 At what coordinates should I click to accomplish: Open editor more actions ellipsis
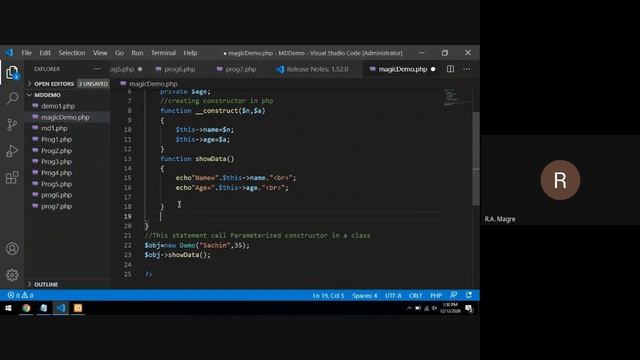pyautogui.click(x=467, y=69)
